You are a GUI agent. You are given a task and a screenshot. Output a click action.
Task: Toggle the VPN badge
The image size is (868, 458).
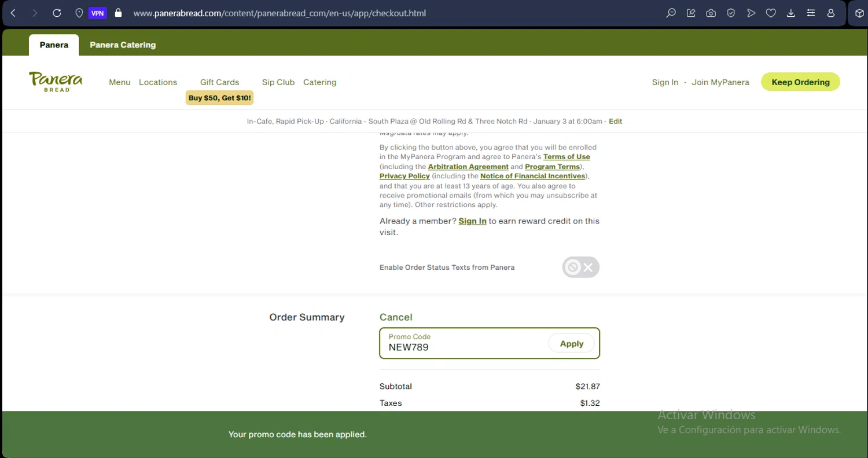98,13
